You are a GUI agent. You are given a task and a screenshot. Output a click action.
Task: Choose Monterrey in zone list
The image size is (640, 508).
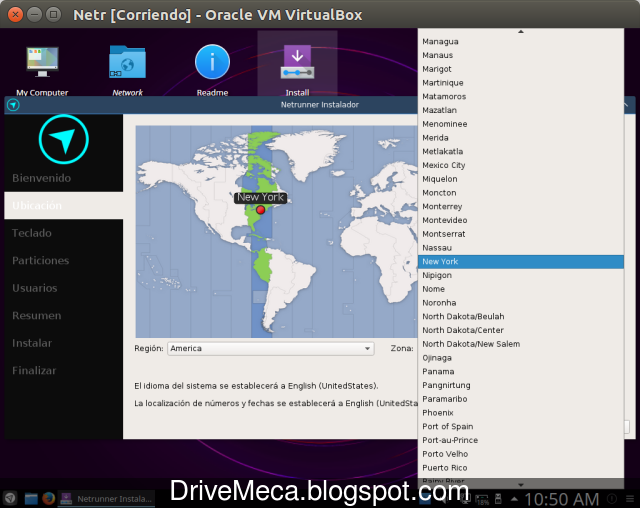(521, 206)
